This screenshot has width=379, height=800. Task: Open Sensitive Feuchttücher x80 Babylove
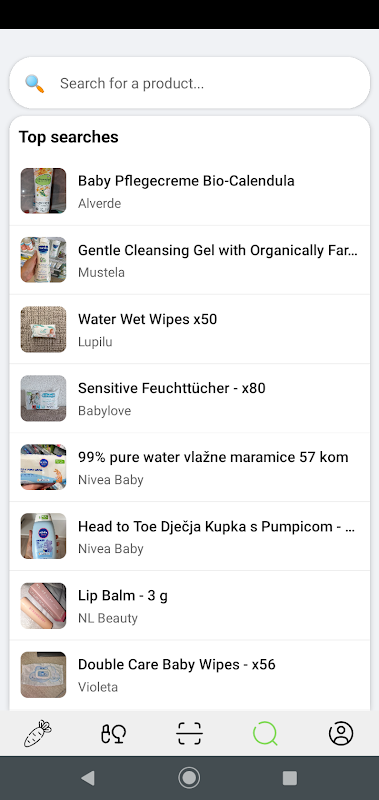click(190, 398)
